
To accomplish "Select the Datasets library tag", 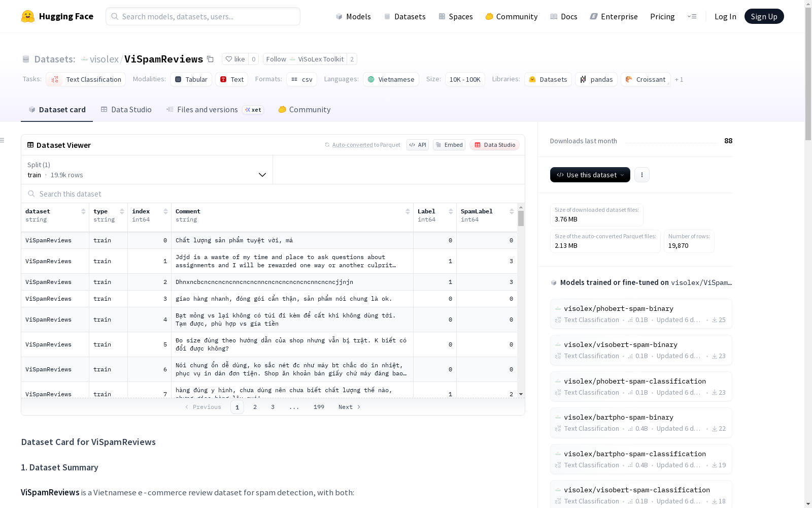I will pyautogui.click(x=548, y=79).
